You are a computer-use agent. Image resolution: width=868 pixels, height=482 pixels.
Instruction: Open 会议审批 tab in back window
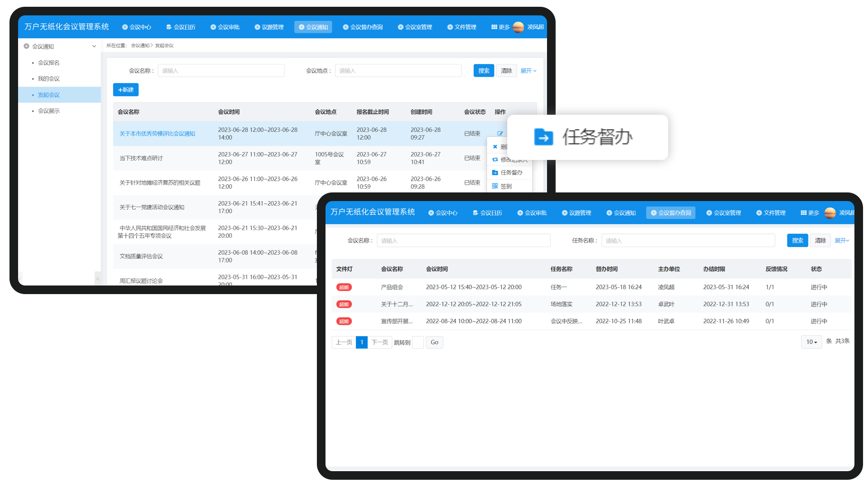tap(225, 27)
